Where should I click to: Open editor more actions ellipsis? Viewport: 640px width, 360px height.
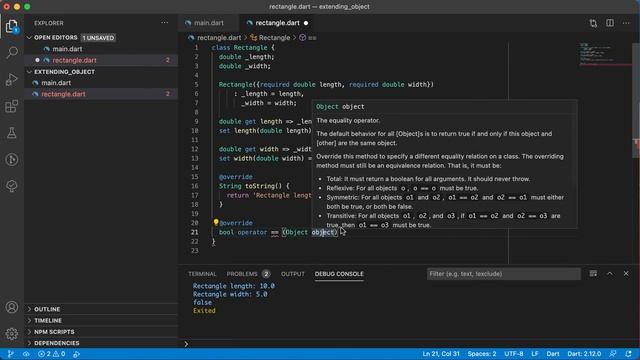pyautogui.click(x=626, y=23)
